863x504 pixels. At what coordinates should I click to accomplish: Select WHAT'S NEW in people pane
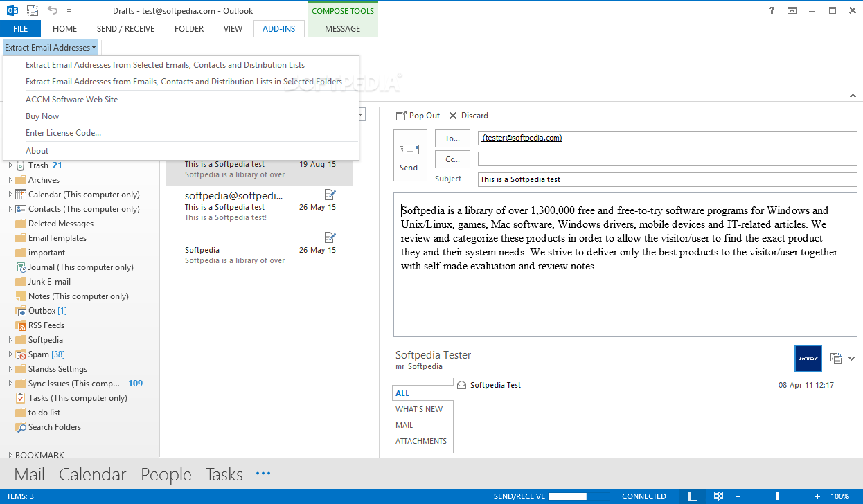pyautogui.click(x=419, y=409)
